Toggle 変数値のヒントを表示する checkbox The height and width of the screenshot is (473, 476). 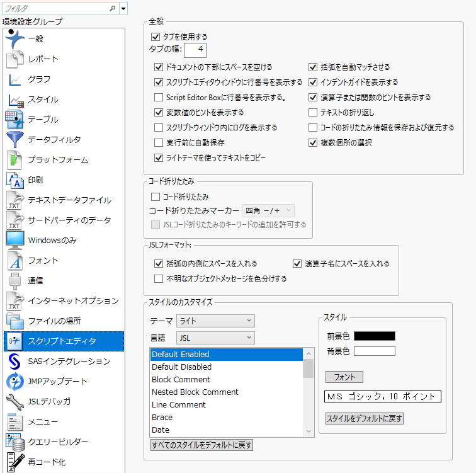[159, 113]
